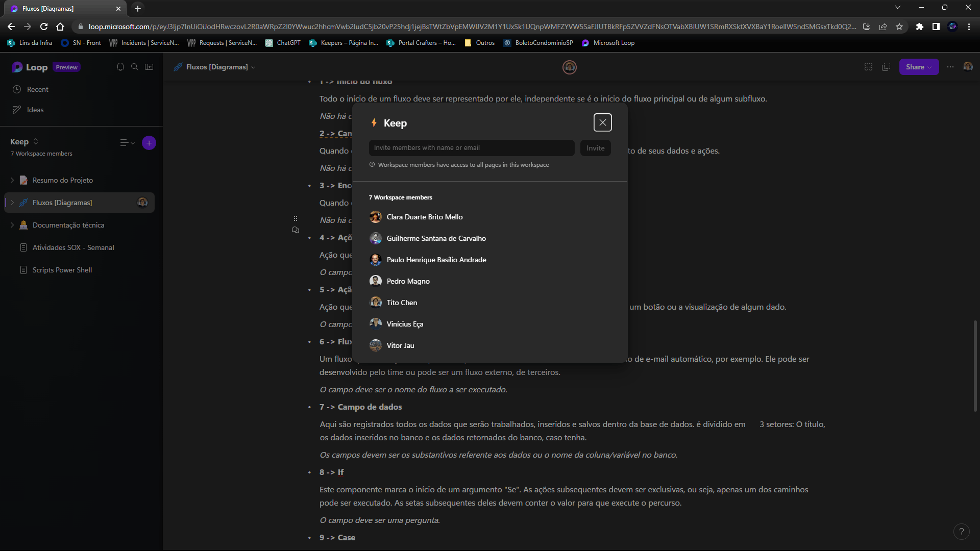The height and width of the screenshot is (551, 980).
Task: Click the copy component icon near Share
Action: click(886, 67)
